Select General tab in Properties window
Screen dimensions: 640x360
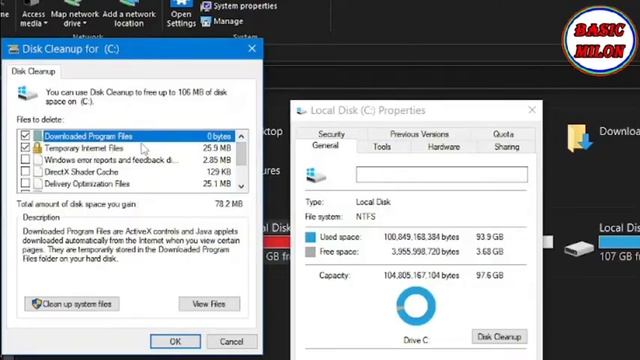point(325,146)
